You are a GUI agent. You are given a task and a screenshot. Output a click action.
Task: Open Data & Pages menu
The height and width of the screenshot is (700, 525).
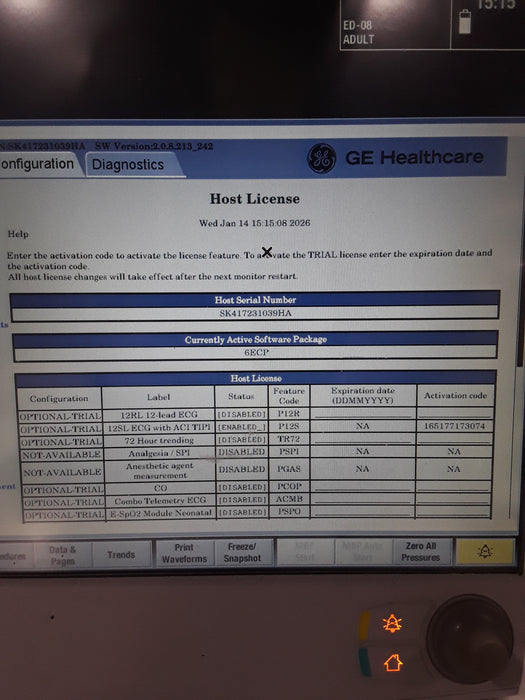click(x=62, y=555)
